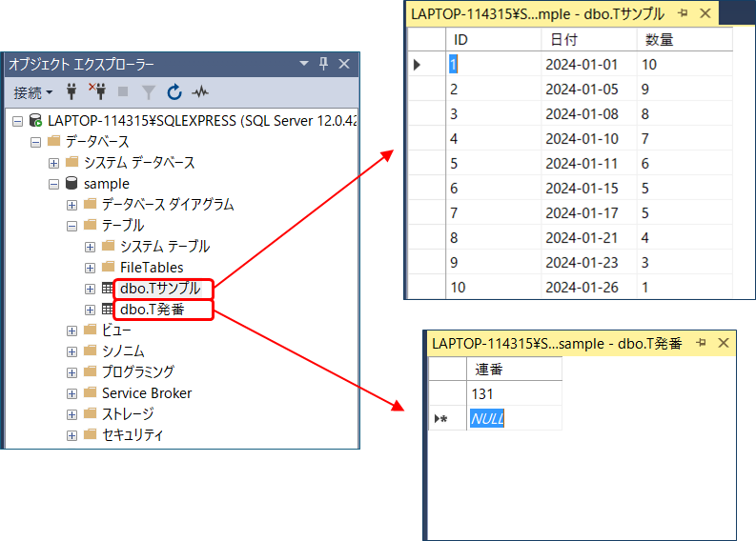Click date cell 2024-01-05
This screenshot has width=756, height=541.
[x=589, y=90]
